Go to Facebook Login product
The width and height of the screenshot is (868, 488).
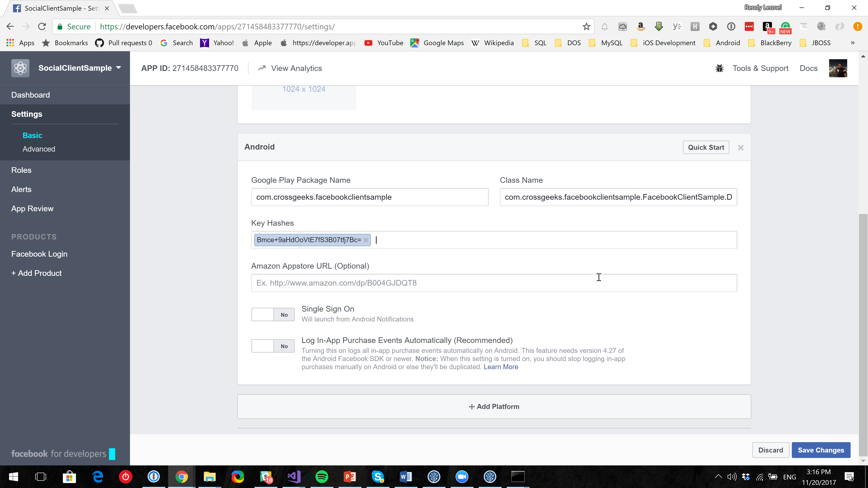coord(39,254)
